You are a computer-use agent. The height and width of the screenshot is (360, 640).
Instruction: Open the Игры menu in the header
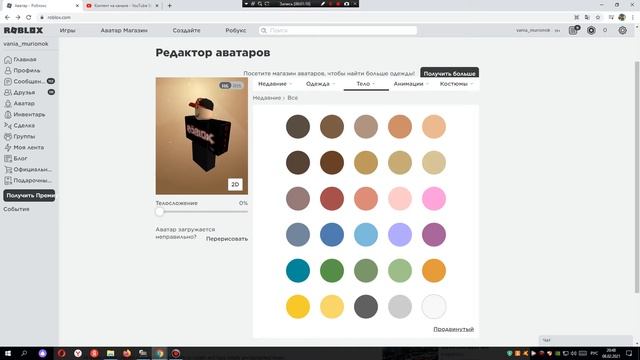pos(67,31)
